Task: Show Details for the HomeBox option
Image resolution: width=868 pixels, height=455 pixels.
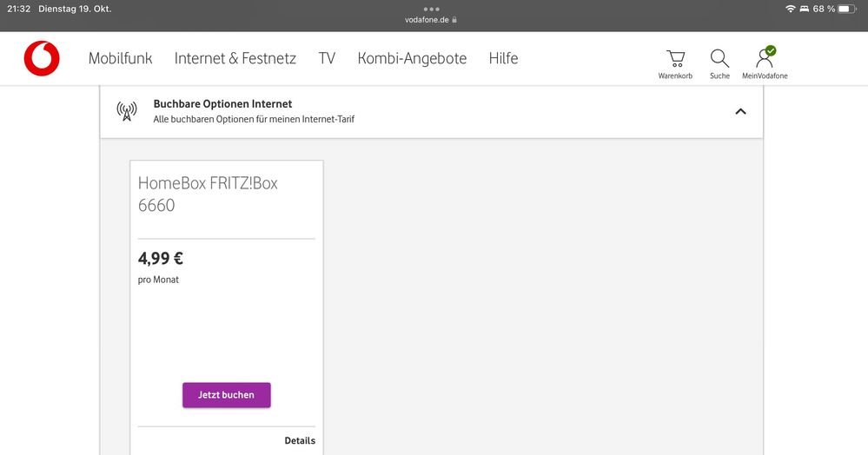Action: pos(300,441)
